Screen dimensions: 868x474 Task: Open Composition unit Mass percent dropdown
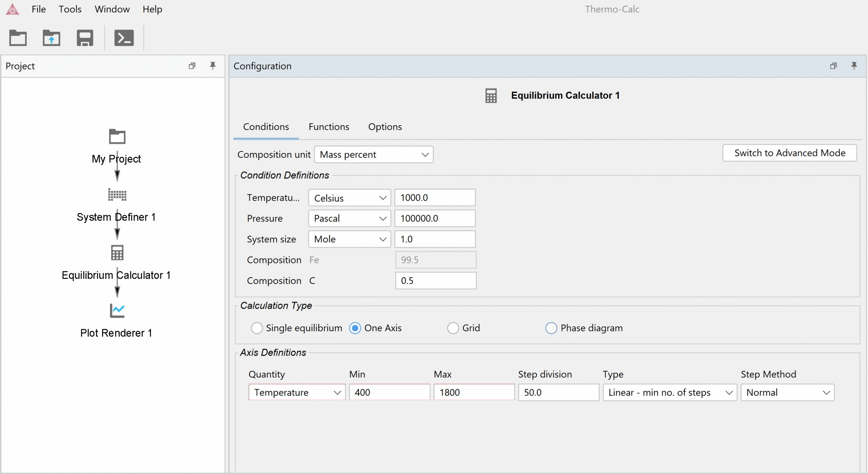[374, 155]
